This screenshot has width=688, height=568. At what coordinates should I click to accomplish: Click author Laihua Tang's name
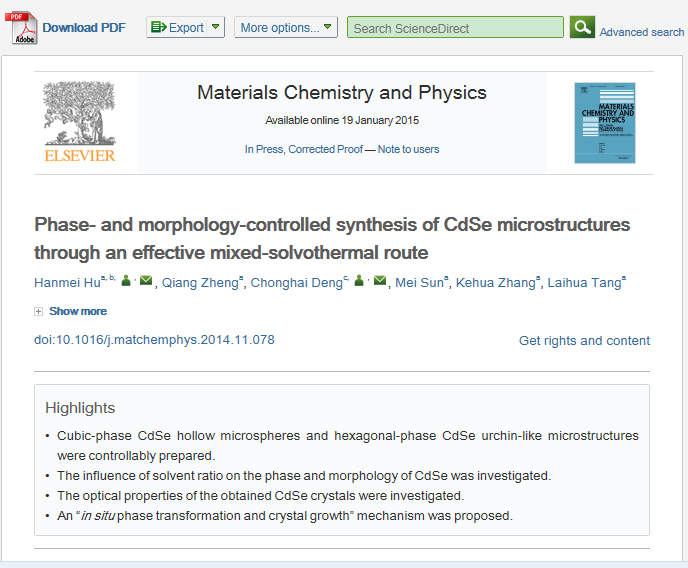coord(584,283)
